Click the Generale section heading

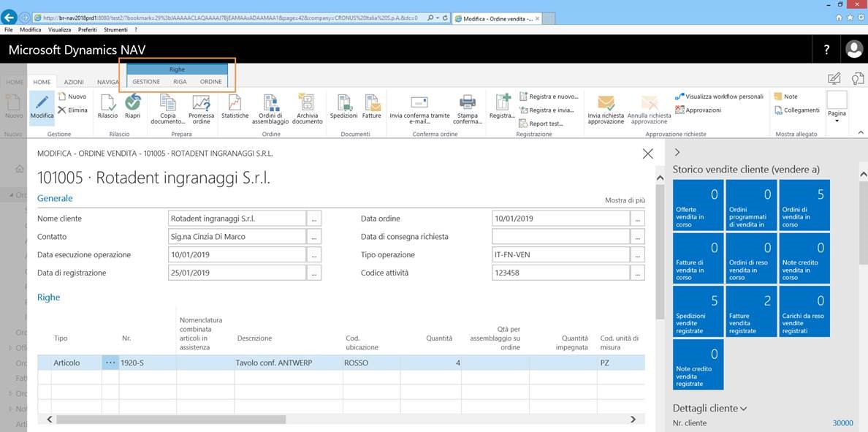(x=55, y=198)
